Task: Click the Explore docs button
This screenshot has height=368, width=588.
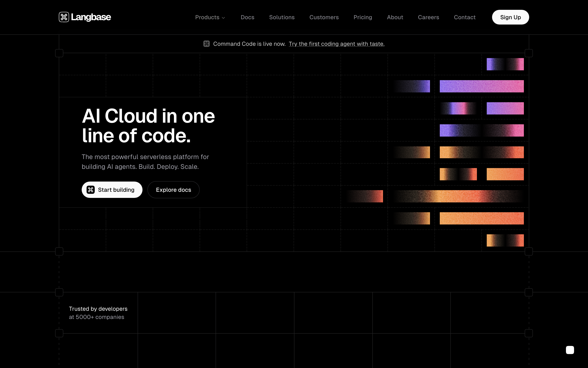Action: tap(174, 190)
